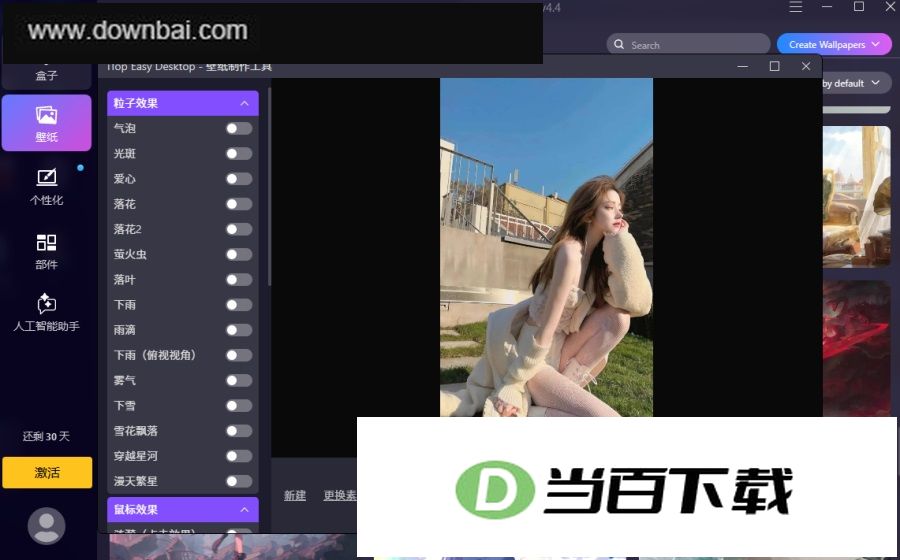Close the wallpaper maker tool window

tap(806, 66)
